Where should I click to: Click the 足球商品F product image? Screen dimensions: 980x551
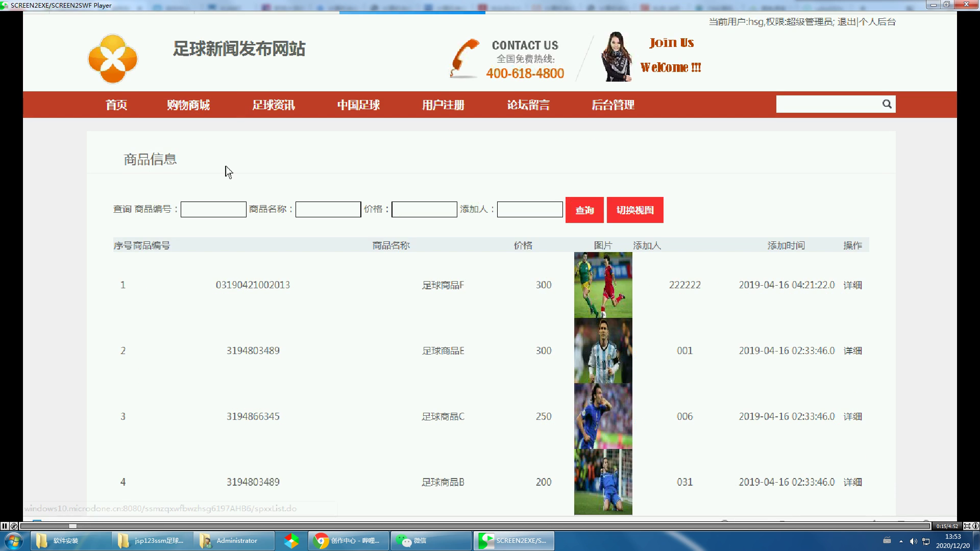[603, 285]
